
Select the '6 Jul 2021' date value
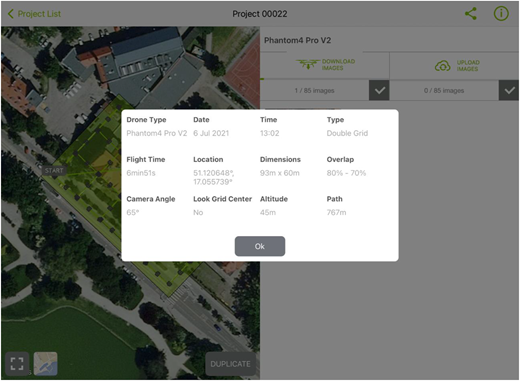[x=211, y=133]
